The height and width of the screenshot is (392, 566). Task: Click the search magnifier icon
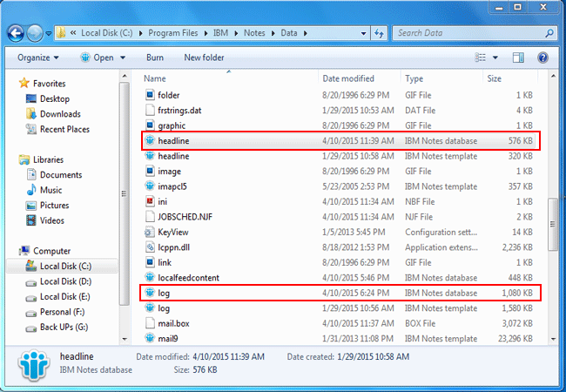pyautogui.click(x=549, y=33)
